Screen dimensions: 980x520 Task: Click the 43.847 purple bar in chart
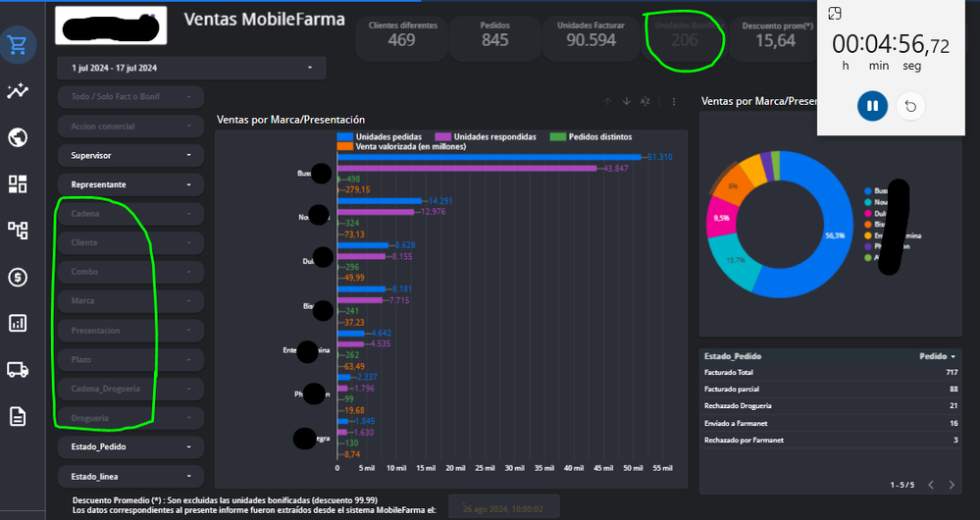467,168
